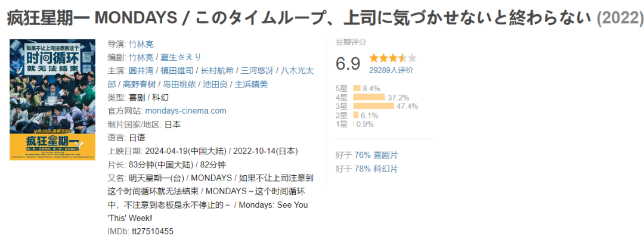644x249 pixels.
Task: Click the 4星 rating bar
Action: click(x=369, y=97)
